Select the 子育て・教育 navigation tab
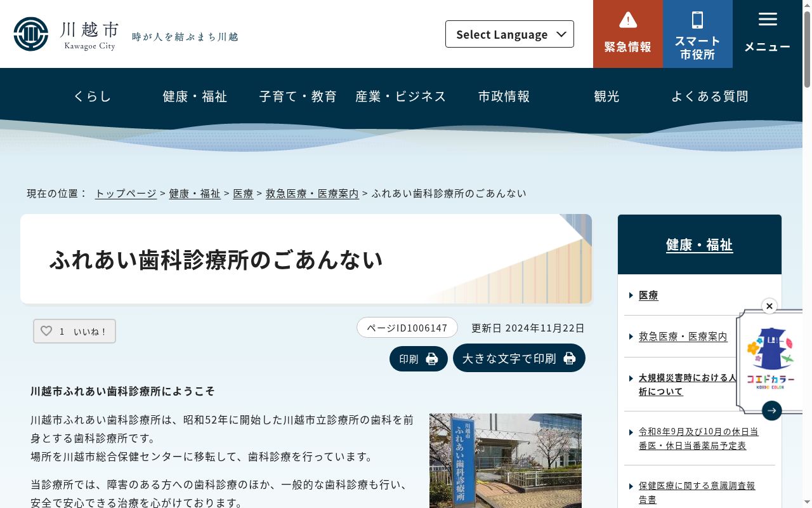 tap(298, 97)
